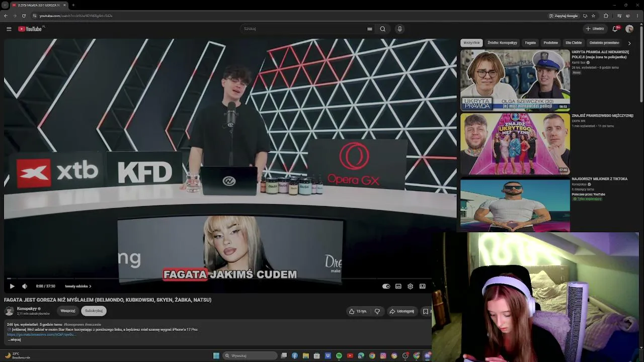644x362 pixels.
Task: Show more filter chips with the arrow
Action: pyautogui.click(x=629, y=43)
